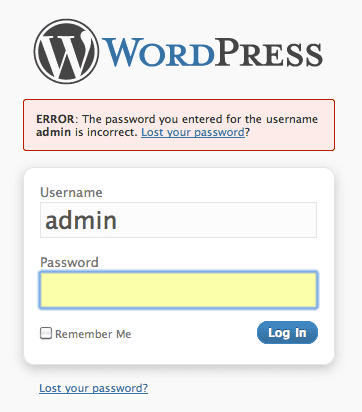Image resolution: width=362 pixels, height=412 pixels.
Task: Click the blue "Word" part of wordmark
Action: [x=158, y=52]
